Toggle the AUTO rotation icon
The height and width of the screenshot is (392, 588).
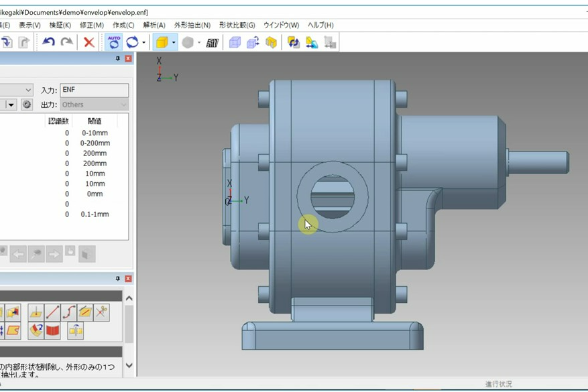[114, 42]
